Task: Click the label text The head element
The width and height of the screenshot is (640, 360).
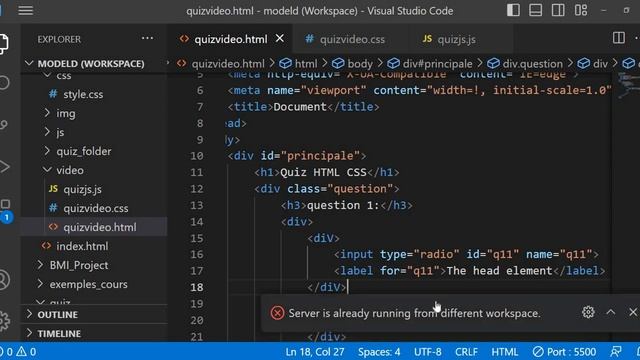Action: coord(499,271)
